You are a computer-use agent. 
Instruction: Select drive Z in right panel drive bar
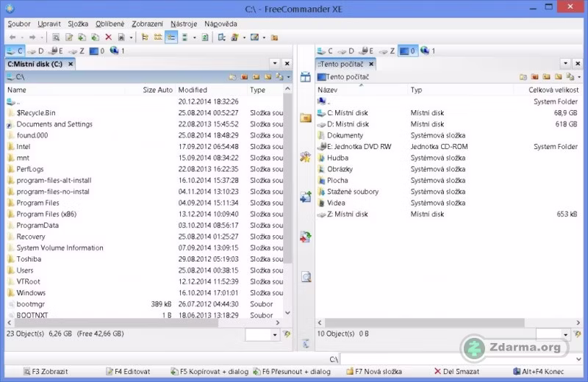pyautogui.click(x=387, y=51)
